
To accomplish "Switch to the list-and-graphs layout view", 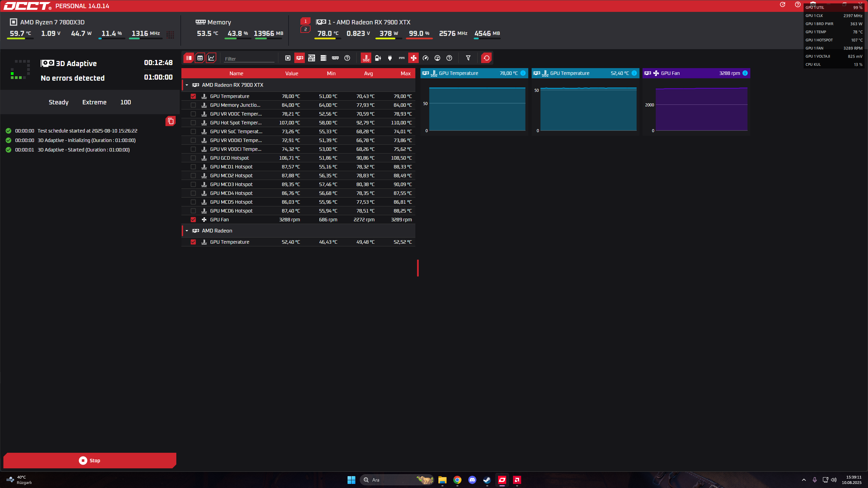I will pos(189,58).
